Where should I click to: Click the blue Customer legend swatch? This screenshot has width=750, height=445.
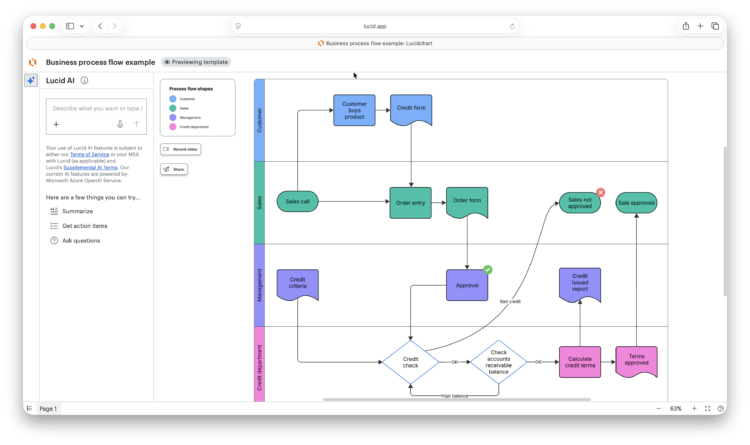(173, 99)
